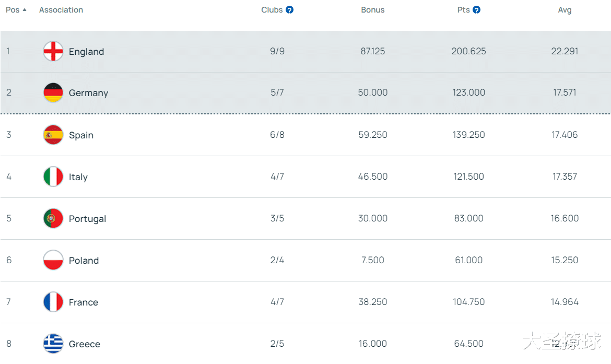The height and width of the screenshot is (364, 611).
Task: Sort table by Pts header label
Action: coord(463,10)
